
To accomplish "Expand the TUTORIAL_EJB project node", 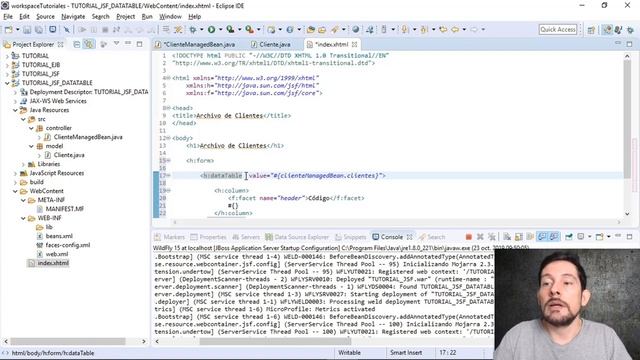I will pyautogui.click(x=7, y=65).
